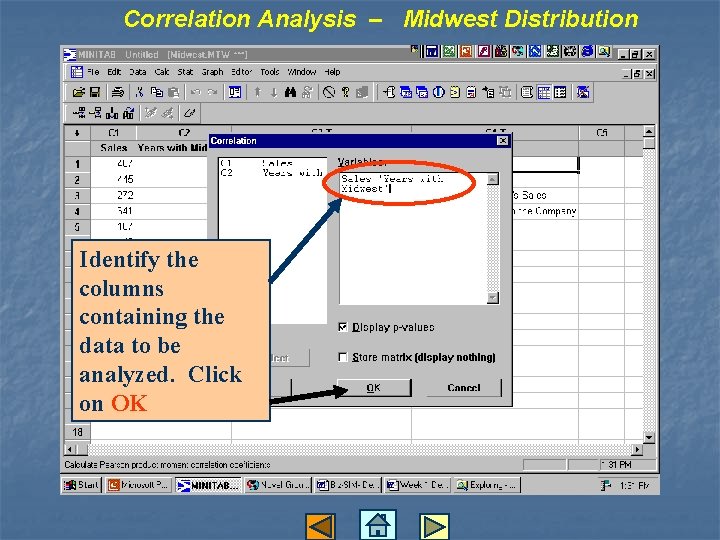The image size is (720, 540).
Task: Select C2 Years with in column list
Action: click(272, 173)
